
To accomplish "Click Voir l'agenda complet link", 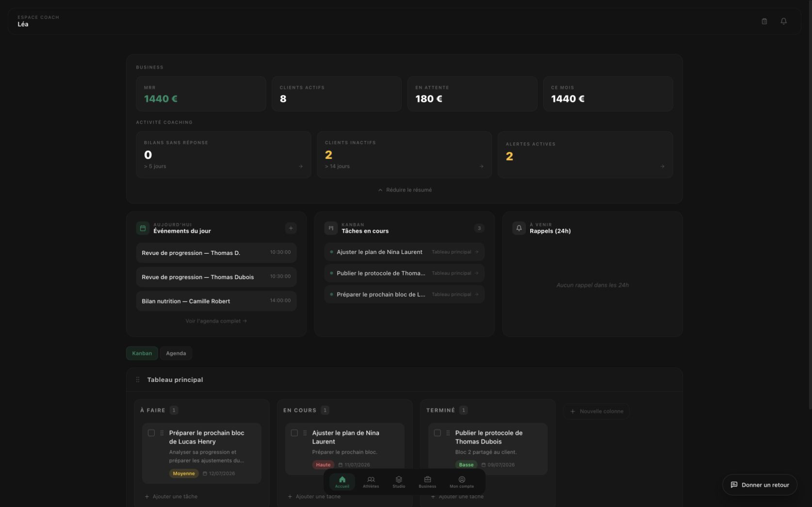I will tap(216, 321).
